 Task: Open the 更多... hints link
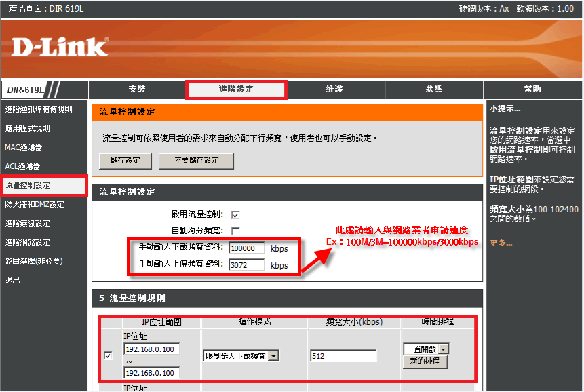501,243
